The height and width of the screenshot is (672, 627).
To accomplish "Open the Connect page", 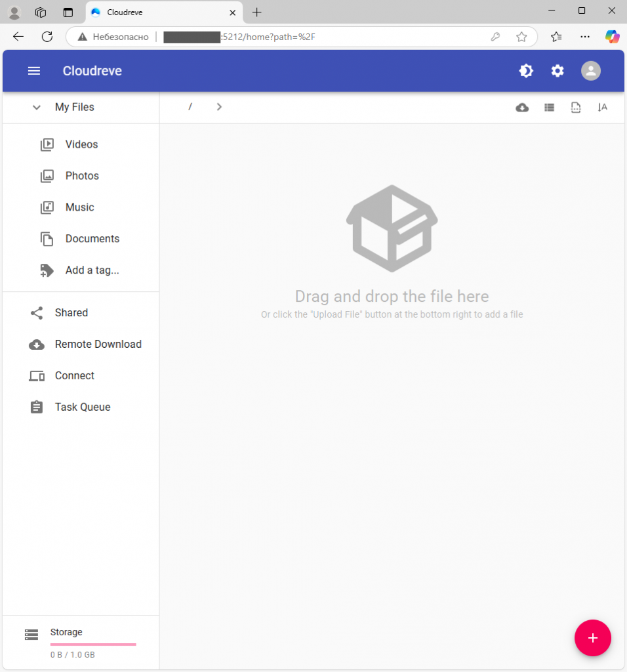I will [81, 375].
